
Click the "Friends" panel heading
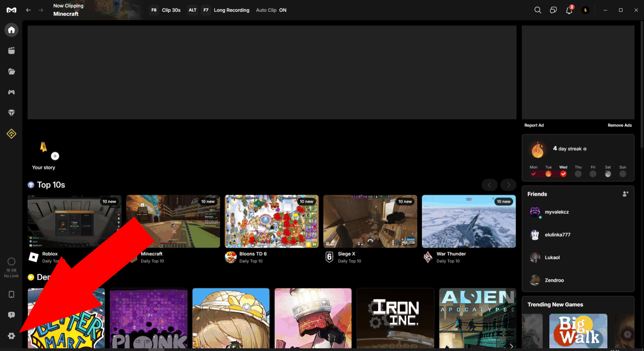click(537, 194)
